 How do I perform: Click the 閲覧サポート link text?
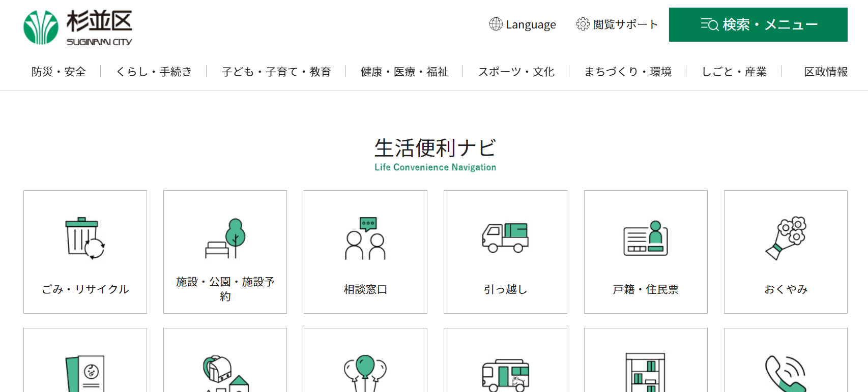click(x=625, y=24)
